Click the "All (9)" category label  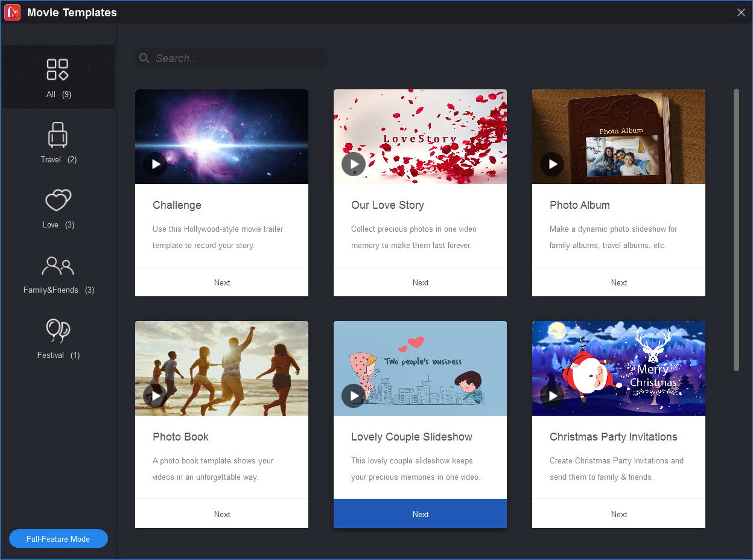tap(59, 95)
